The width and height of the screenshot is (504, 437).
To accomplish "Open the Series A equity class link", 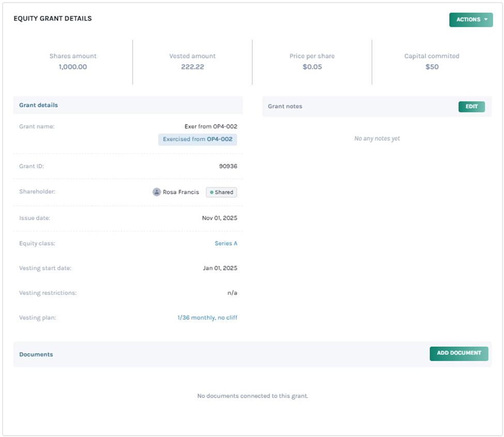I will [226, 243].
